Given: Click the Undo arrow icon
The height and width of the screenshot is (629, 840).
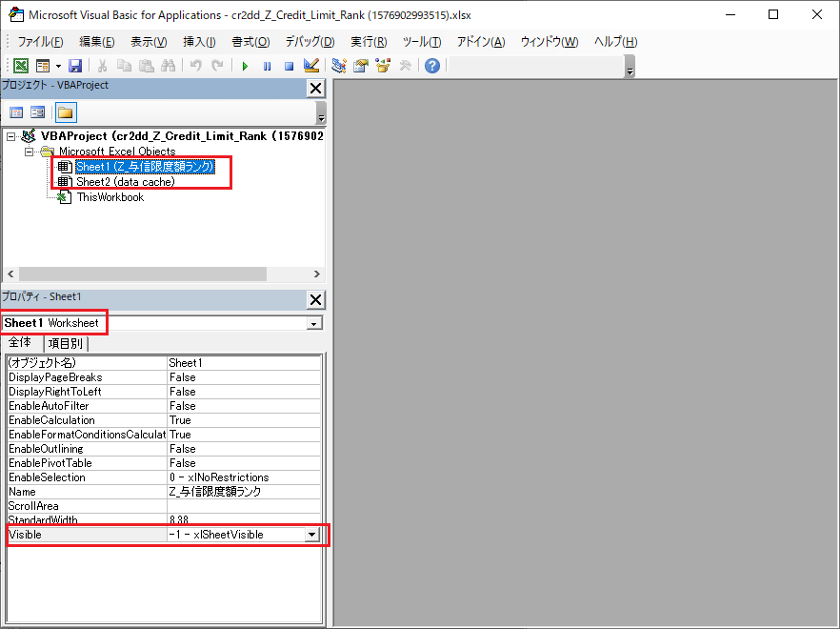Looking at the screenshot, I should (x=196, y=66).
